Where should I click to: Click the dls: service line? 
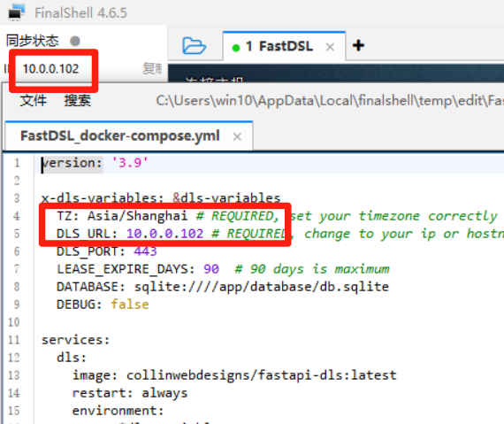(72, 358)
